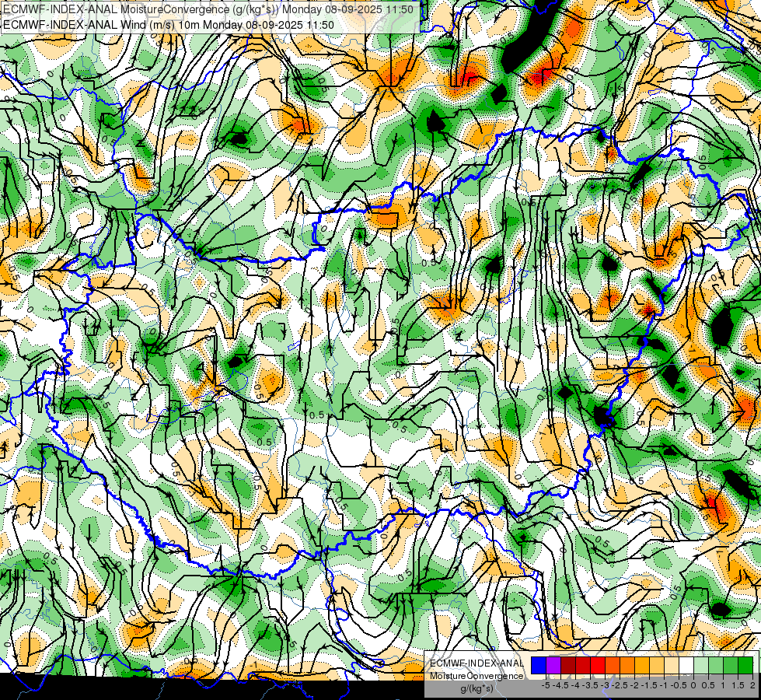
Task: Click the 'ECMWF-INDEX-ANAL' legend label
Action: point(476,663)
